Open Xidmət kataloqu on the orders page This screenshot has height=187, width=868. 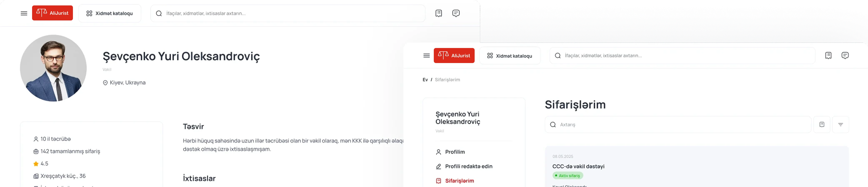click(510, 56)
